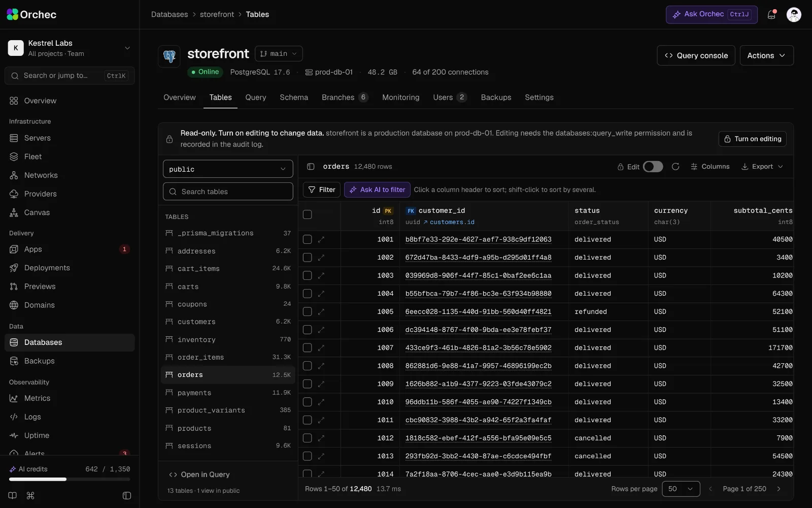Viewport: 812px width, 508px height.
Task: Click the Ask AI to filter button
Action: tap(378, 189)
